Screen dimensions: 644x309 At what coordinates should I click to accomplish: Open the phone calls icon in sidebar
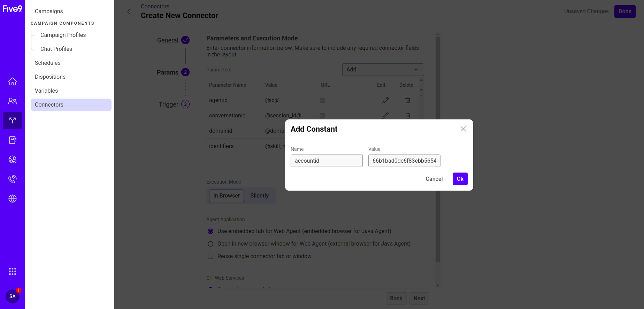[x=13, y=179]
